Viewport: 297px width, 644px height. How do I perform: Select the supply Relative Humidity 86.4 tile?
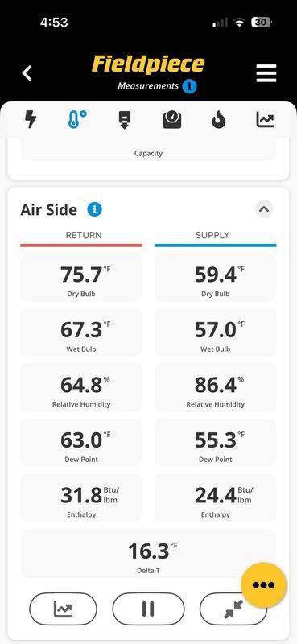pos(216,388)
